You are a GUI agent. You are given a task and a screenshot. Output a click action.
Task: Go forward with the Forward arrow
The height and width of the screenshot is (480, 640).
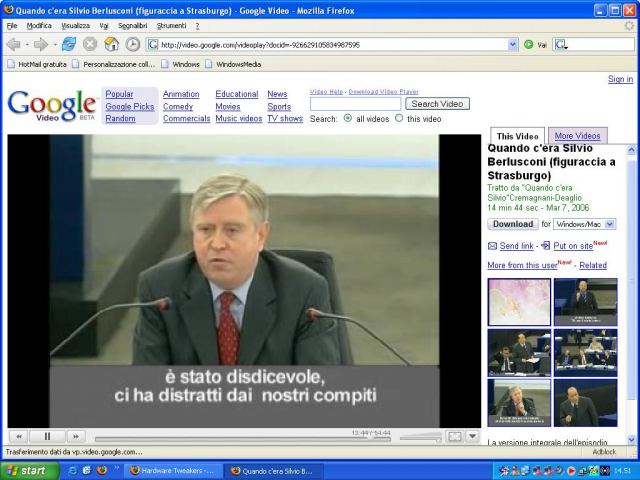click(41, 44)
